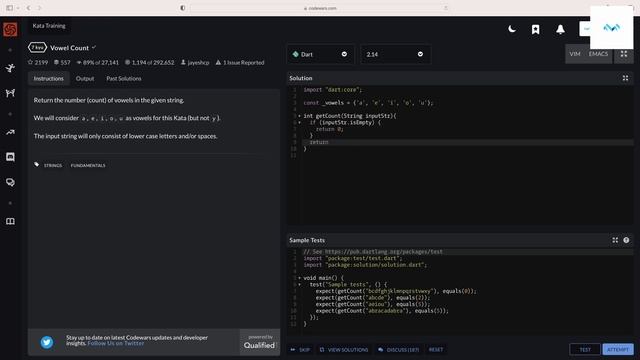Fold the test block in Sample Tests

point(299,284)
